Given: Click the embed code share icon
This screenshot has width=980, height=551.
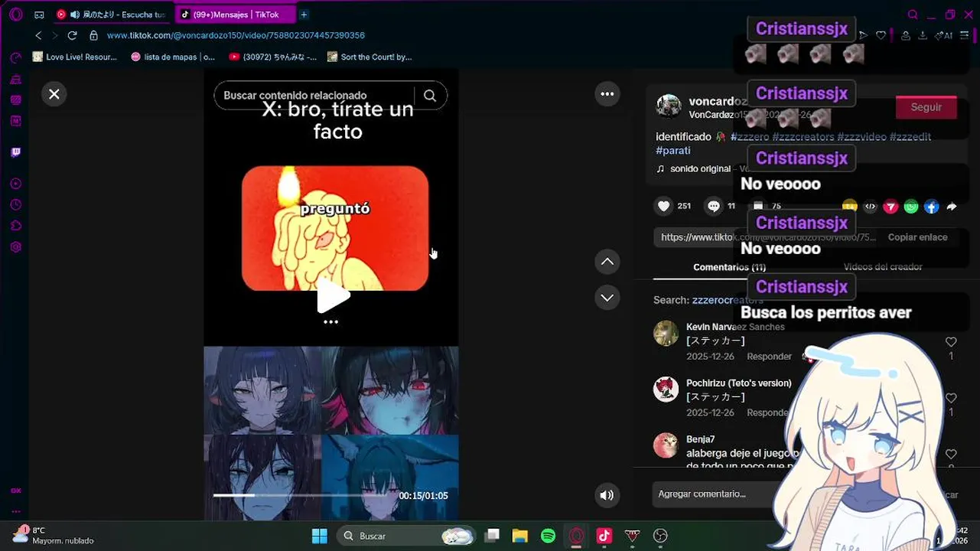Looking at the screenshot, I should tap(870, 207).
